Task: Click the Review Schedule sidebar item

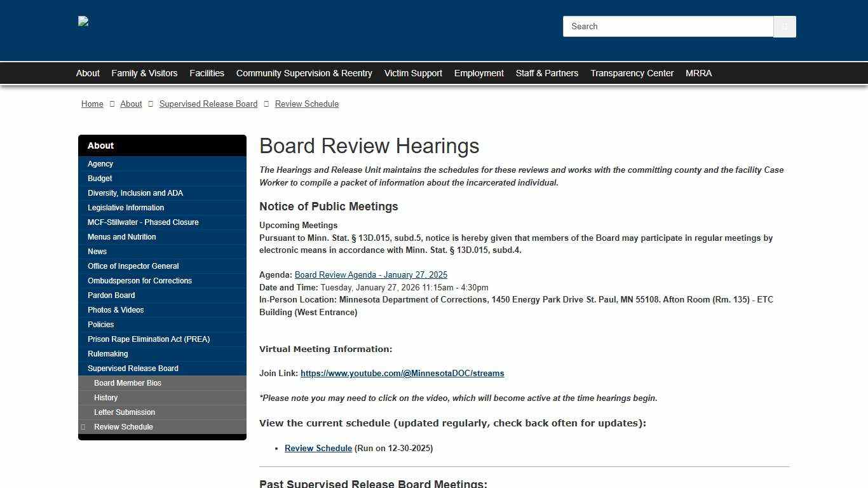Action: tap(123, 427)
